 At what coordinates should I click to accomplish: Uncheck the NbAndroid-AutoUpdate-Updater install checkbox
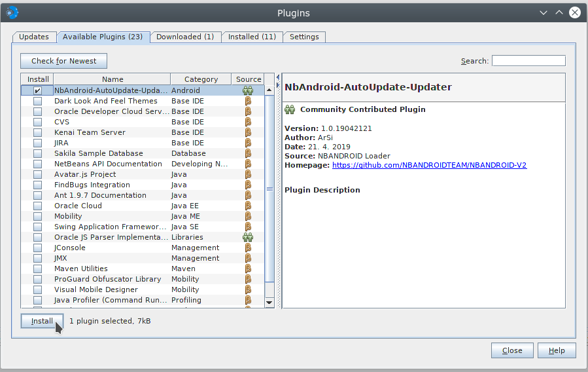(x=38, y=90)
